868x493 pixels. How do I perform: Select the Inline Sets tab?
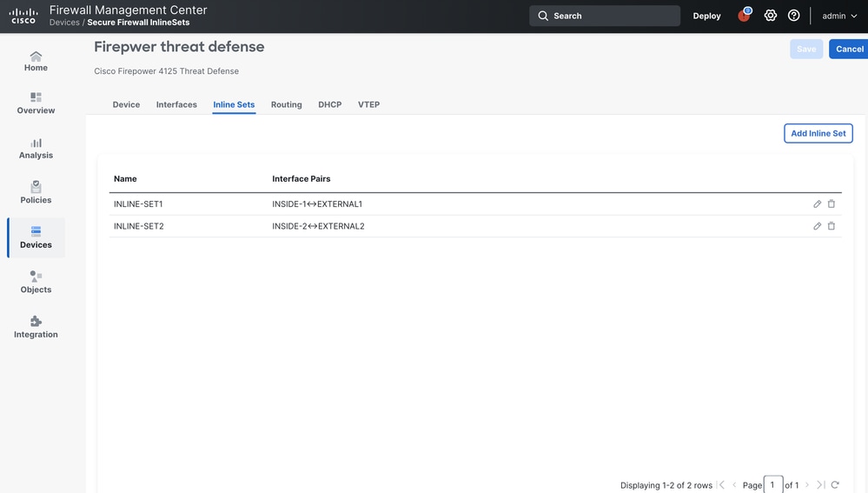point(234,104)
